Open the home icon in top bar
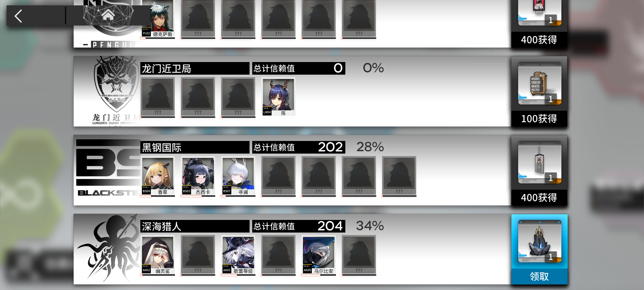 pos(108,15)
